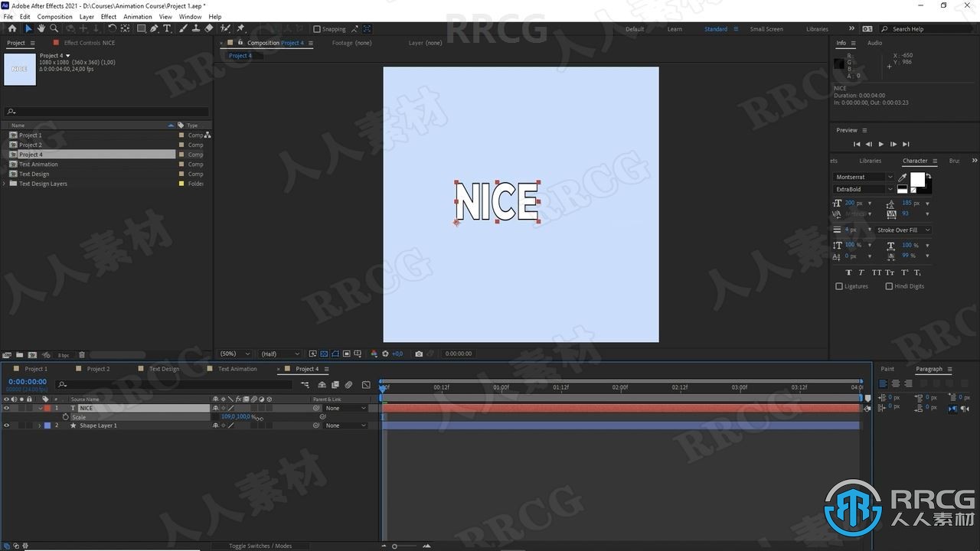
Task: Select the Learn workspace
Action: 675,29
